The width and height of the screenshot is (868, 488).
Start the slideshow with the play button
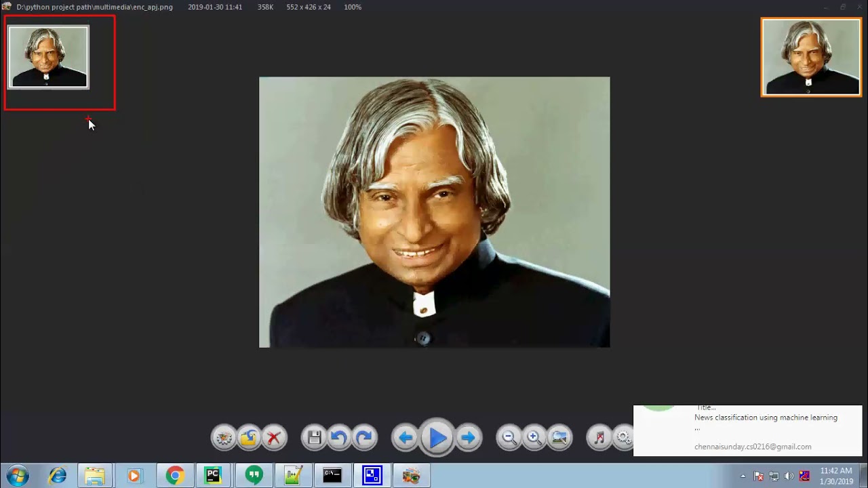tap(437, 439)
